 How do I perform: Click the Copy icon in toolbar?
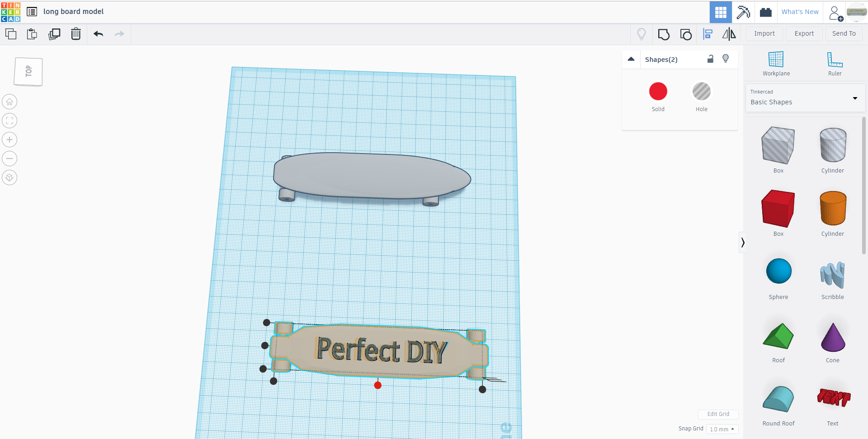click(x=11, y=34)
